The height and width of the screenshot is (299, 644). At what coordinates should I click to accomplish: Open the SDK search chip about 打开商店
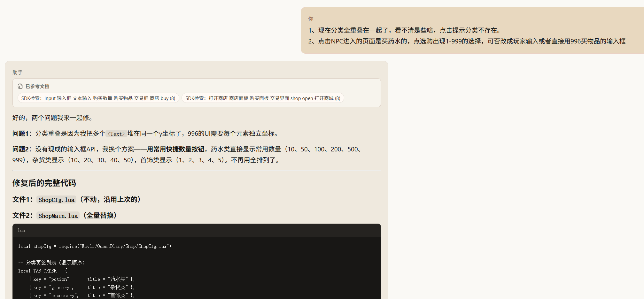tap(263, 98)
